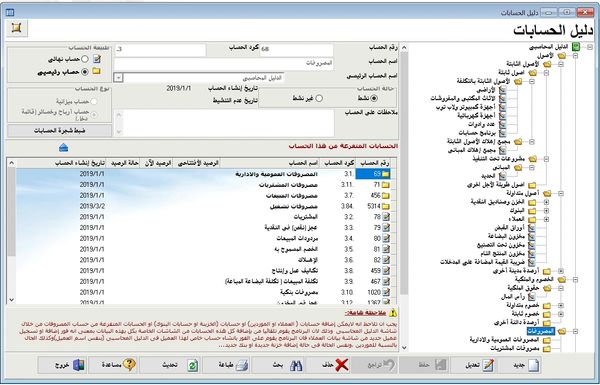Choose the حساب أرباح وخسائر radio option
The image size is (600, 385).
93,114
